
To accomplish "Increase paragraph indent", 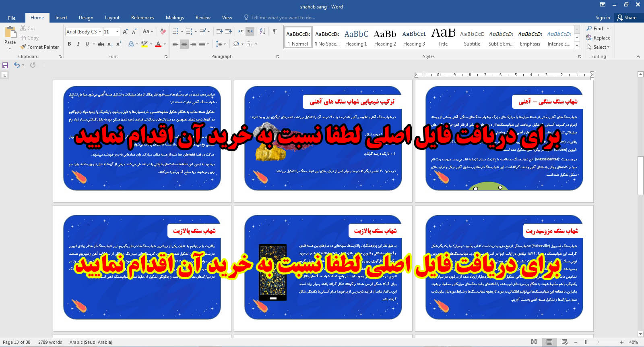I will [229, 31].
